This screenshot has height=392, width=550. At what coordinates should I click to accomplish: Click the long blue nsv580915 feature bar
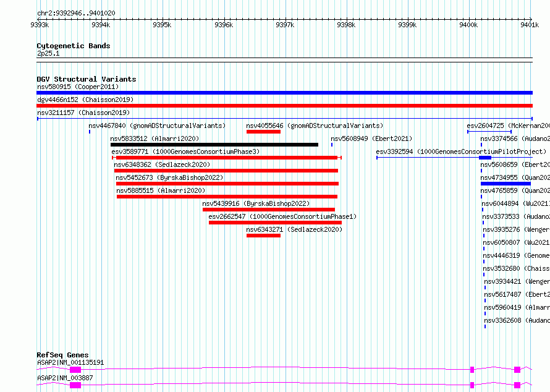click(284, 93)
